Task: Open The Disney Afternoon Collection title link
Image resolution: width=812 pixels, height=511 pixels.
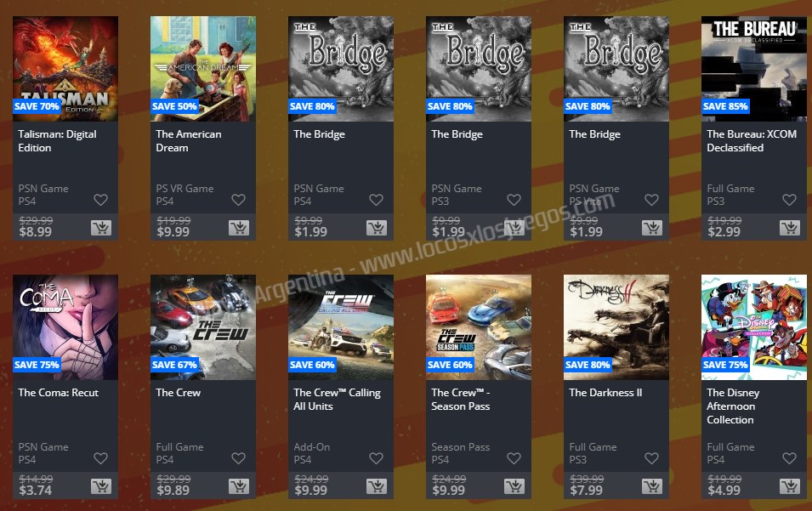Action: 733,406
